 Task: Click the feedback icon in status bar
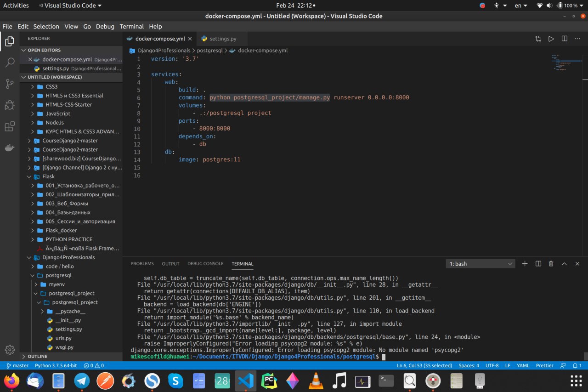[x=563, y=366]
